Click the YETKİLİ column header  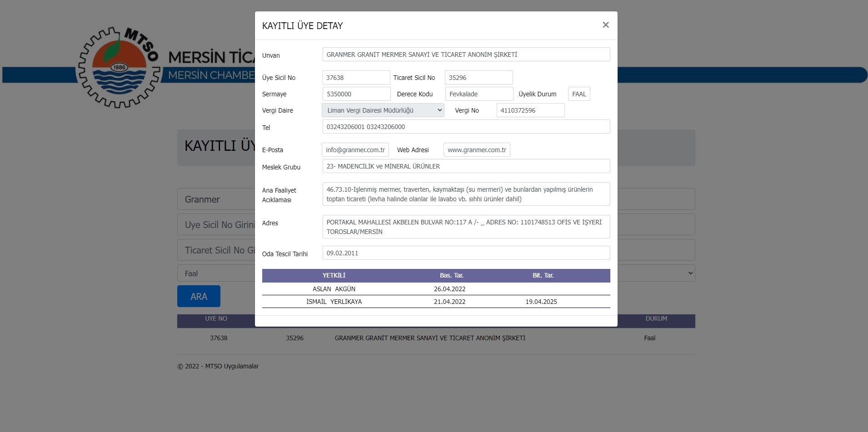[334, 275]
